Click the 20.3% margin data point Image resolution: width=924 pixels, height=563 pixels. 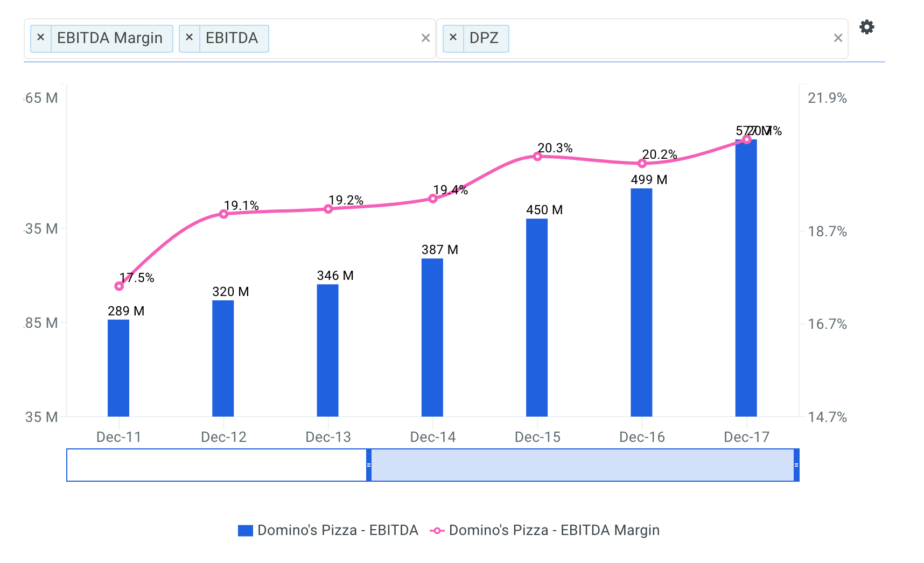[x=537, y=157]
